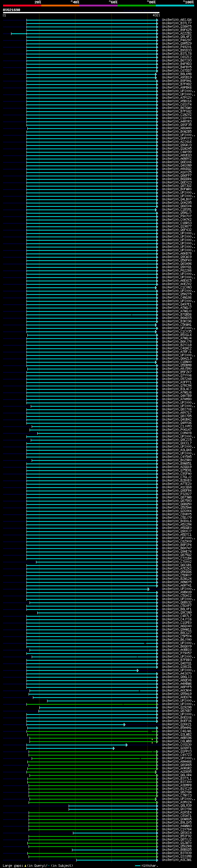Select the UniRef100_Q0PXY3 label
The height and width of the screenshot is (868, 197).
pyautogui.click(x=177, y=139)
